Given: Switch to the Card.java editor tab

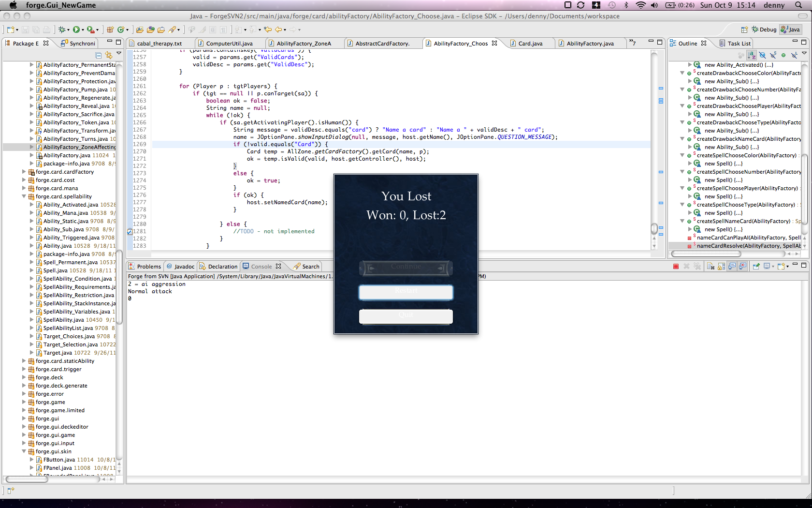Looking at the screenshot, I should (x=530, y=44).
